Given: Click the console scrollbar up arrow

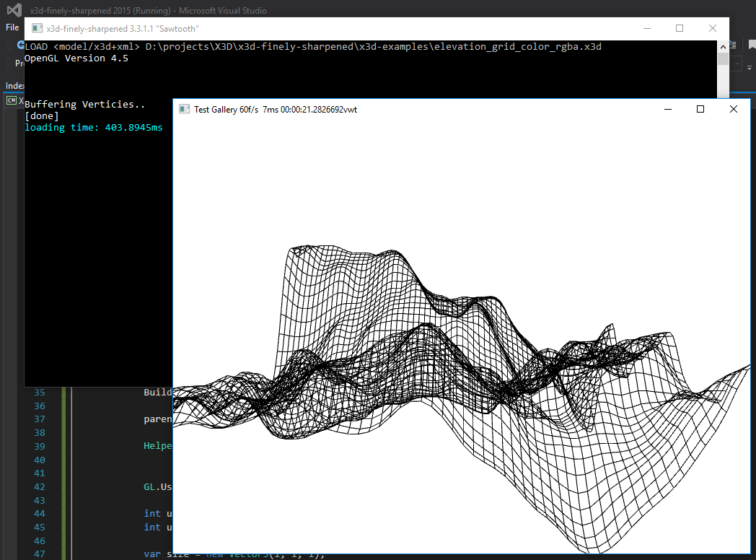Looking at the screenshot, I should click(723, 47).
